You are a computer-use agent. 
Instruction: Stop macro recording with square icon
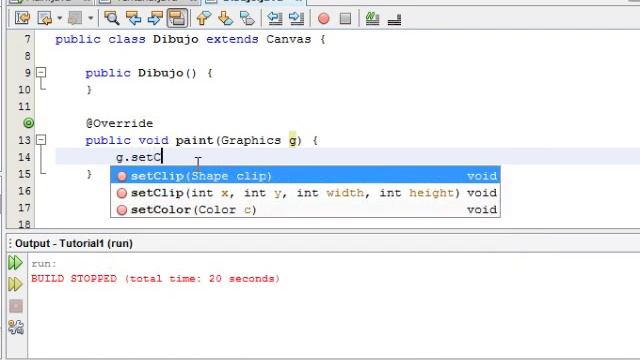345,18
